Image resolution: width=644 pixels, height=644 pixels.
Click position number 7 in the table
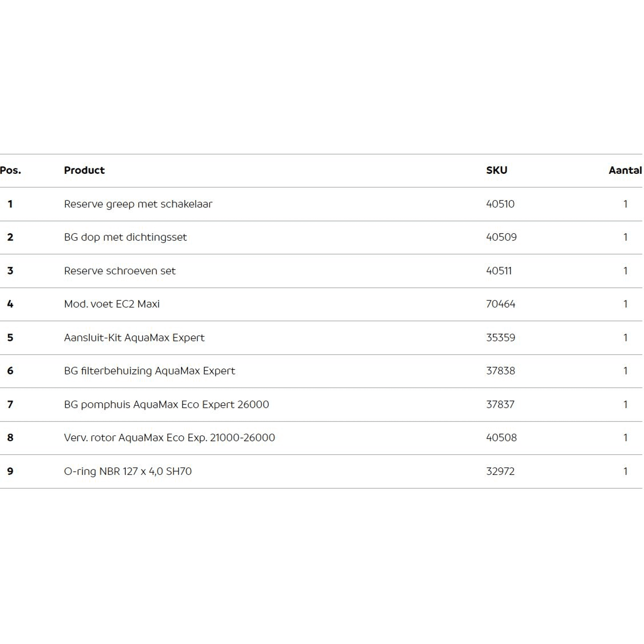pos(10,404)
